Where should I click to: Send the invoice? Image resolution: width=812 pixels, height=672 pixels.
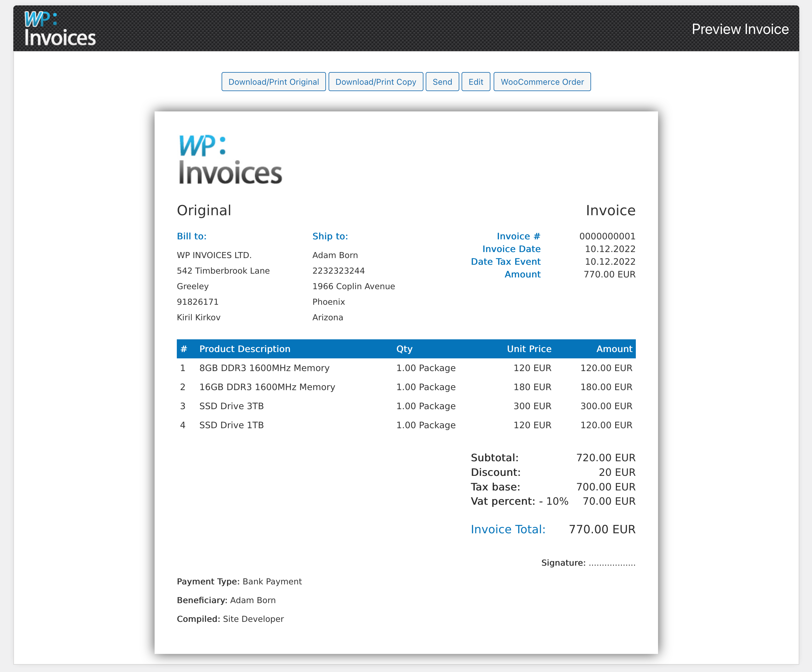(x=443, y=82)
